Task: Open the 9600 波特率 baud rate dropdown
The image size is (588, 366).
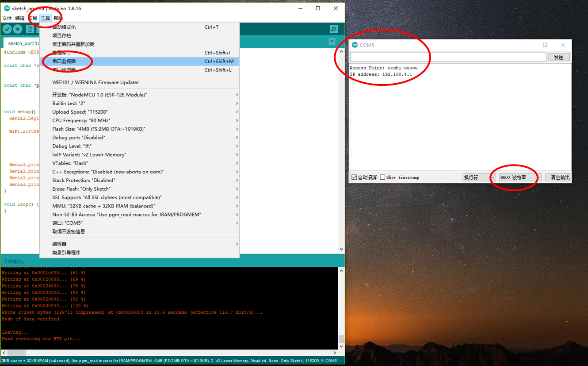Action: coord(519,177)
